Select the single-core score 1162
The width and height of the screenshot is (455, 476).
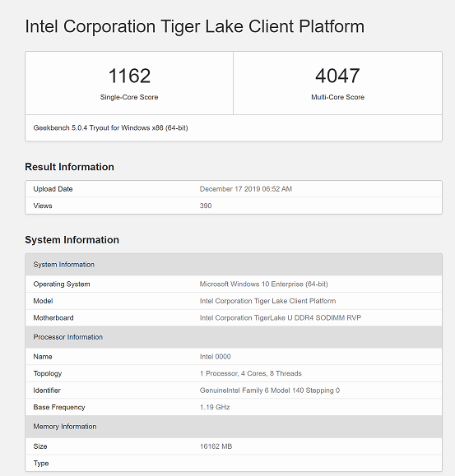[129, 76]
